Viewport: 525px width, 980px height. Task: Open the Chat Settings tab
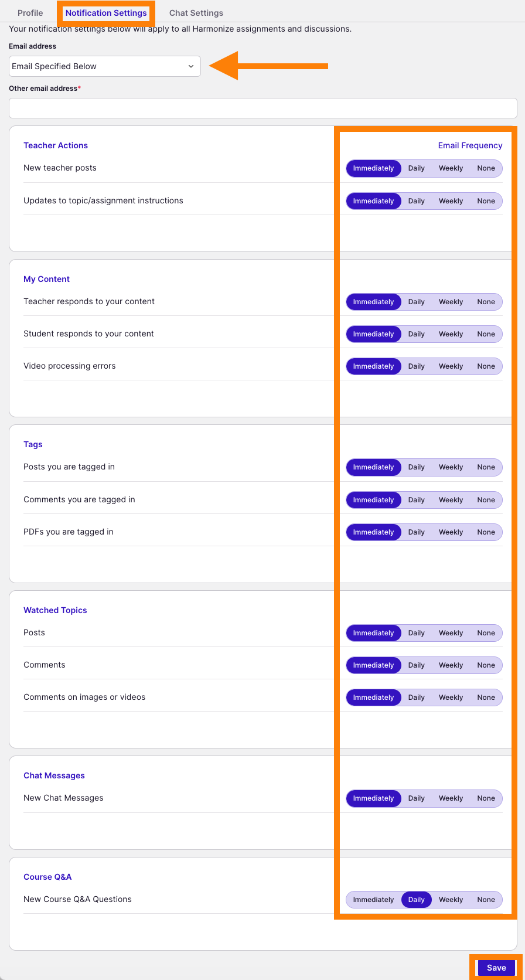(196, 13)
